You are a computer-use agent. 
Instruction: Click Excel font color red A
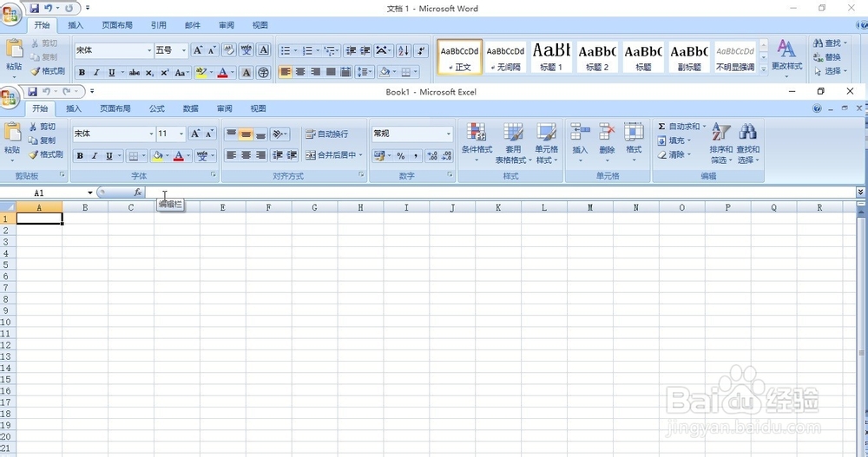178,156
